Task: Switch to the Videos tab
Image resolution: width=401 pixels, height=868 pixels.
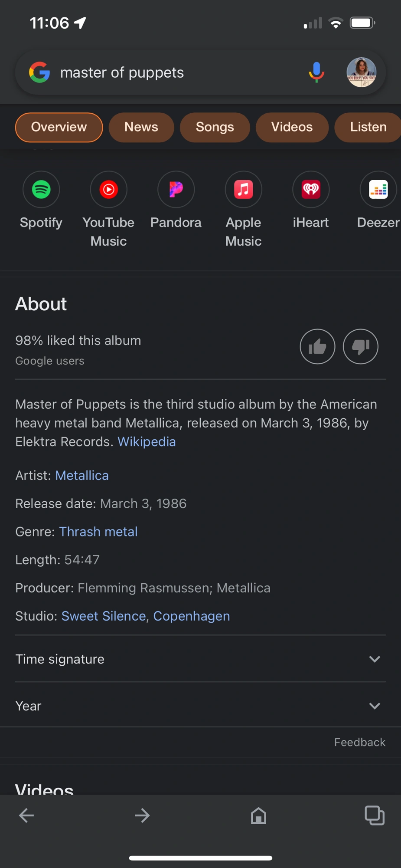Action: (292, 127)
